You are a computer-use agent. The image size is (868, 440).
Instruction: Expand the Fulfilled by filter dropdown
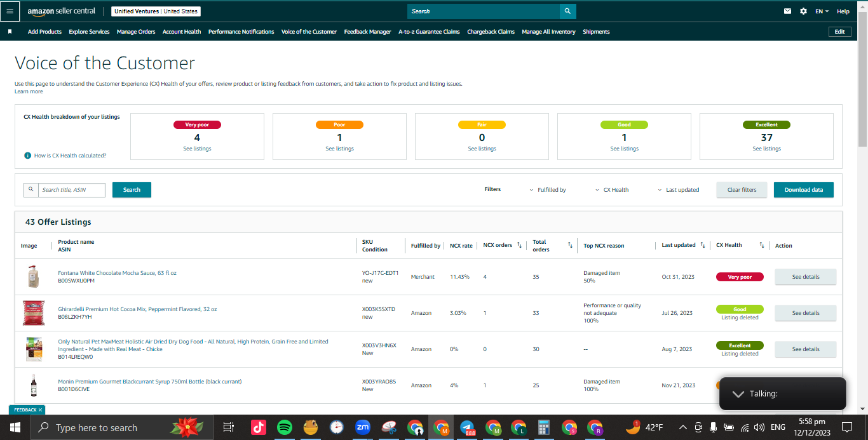548,190
